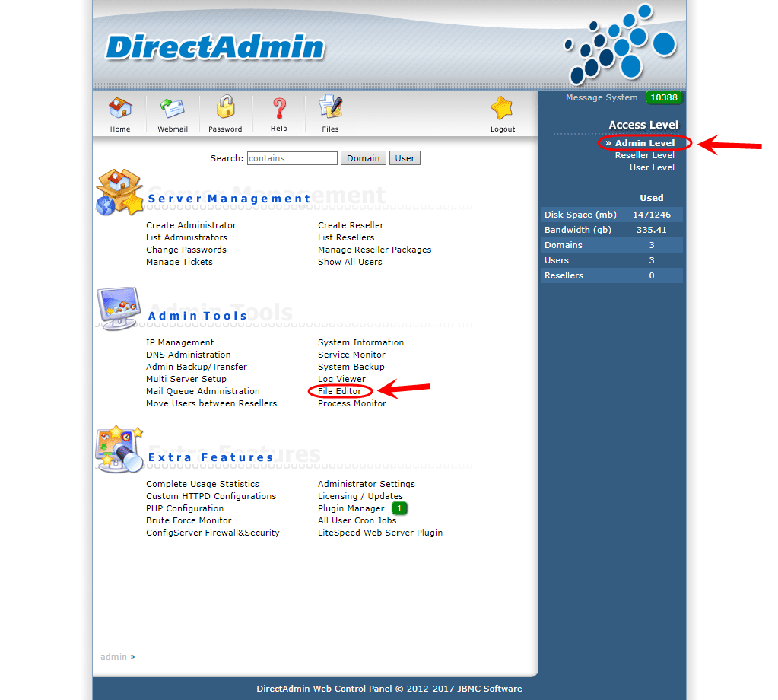Click the Domains usage row

click(x=611, y=245)
